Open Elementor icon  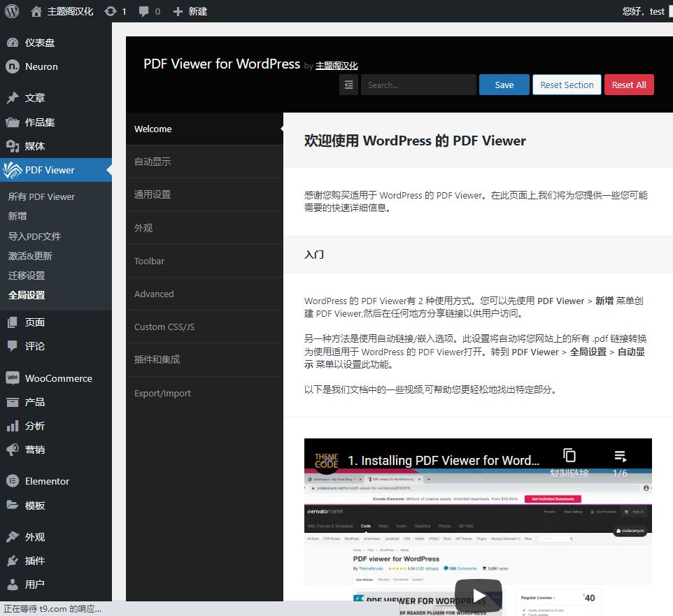tap(13, 481)
